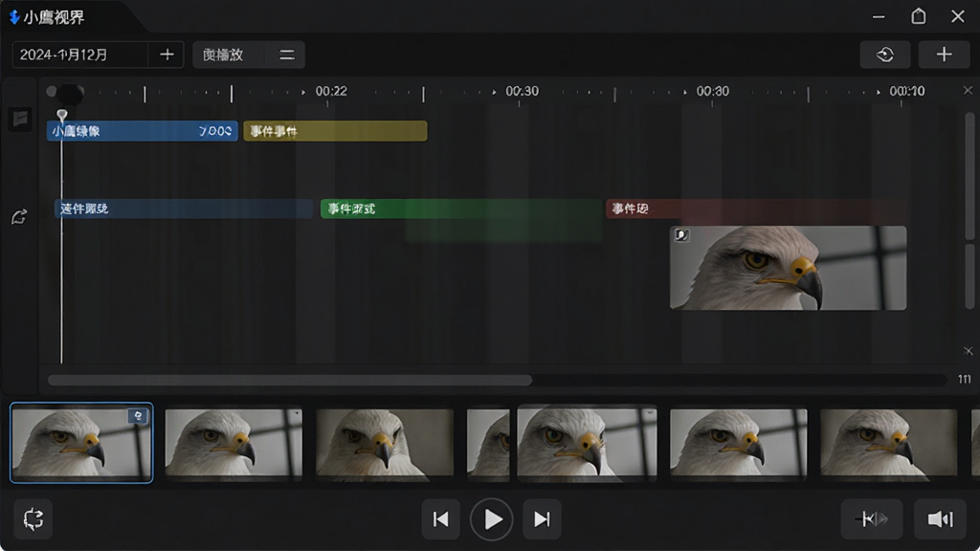The width and height of the screenshot is (980, 551).
Task: Open the 2024 date field
Action: point(80,55)
